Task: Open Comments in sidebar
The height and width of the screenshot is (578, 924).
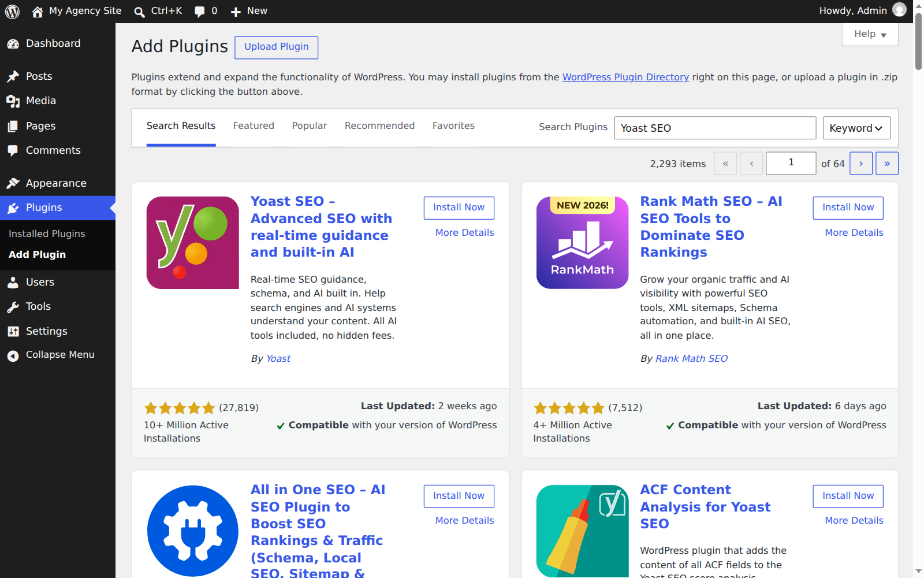Action: tap(58, 150)
